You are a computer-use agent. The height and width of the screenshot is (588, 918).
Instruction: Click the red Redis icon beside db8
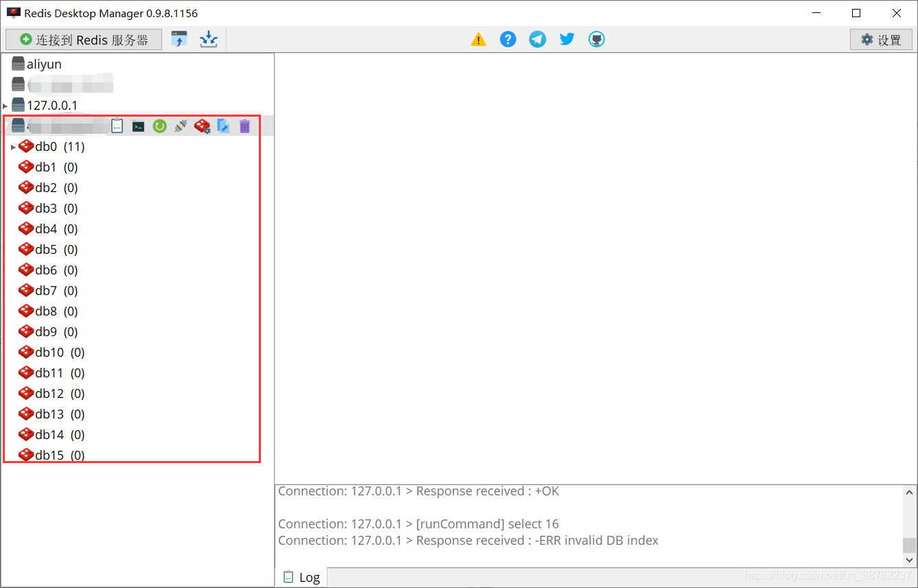click(26, 311)
